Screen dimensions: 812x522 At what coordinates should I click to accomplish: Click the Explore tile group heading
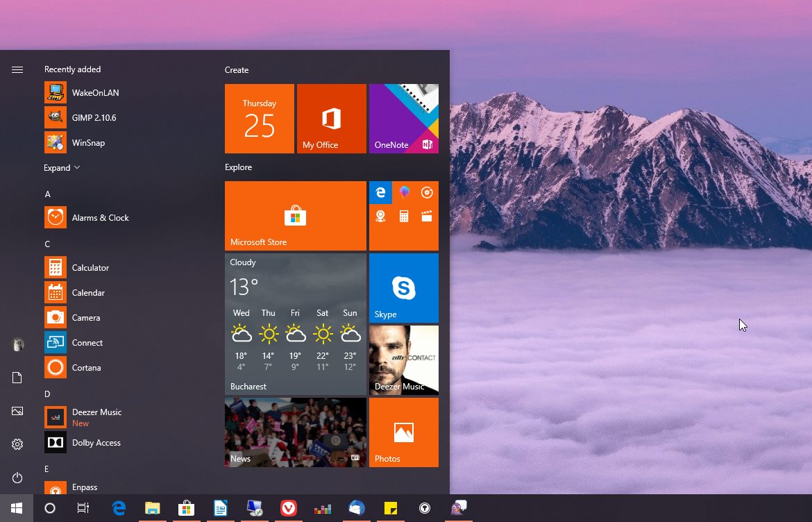click(238, 167)
